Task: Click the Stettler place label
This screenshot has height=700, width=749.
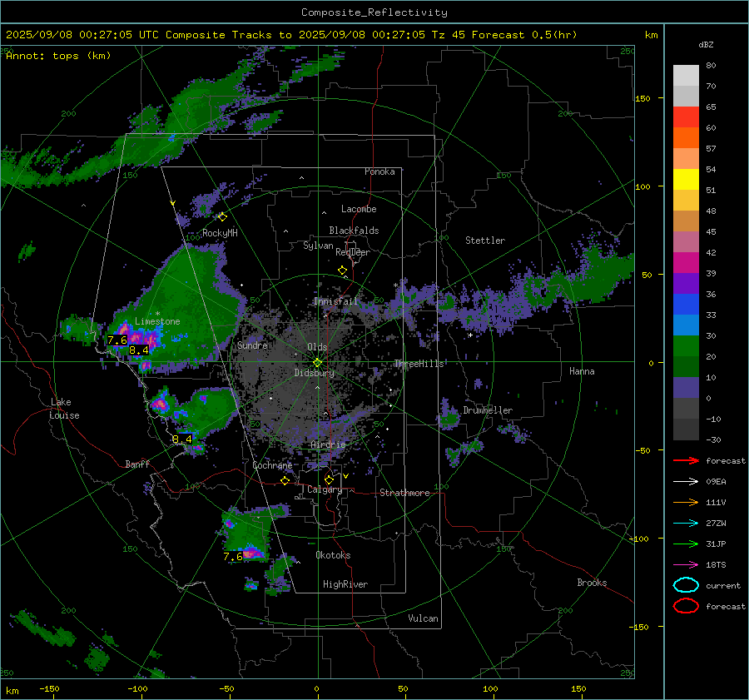Action: [485, 241]
